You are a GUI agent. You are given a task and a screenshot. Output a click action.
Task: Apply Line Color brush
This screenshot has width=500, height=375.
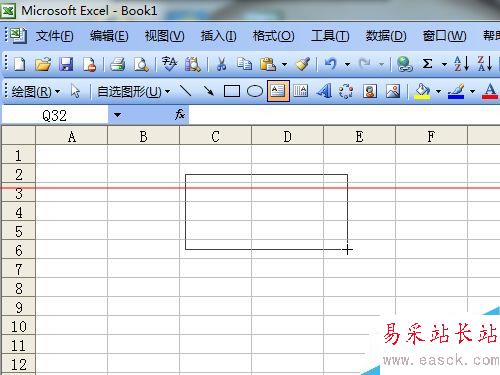(456, 91)
